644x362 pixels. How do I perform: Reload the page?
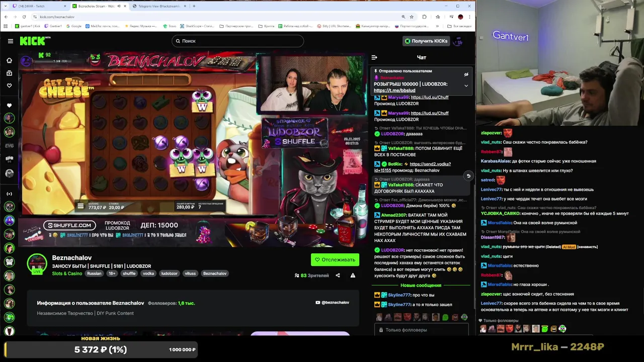pos(24,17)
